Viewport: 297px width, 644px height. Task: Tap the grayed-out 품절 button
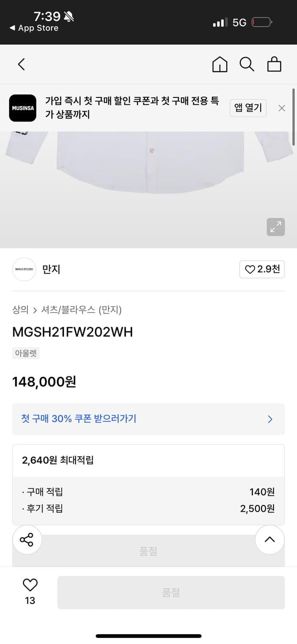pos(171,592)
